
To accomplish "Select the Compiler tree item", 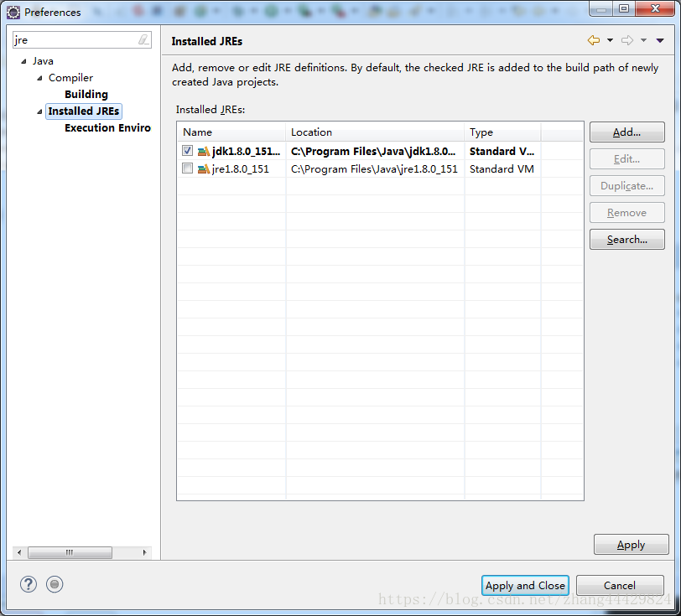I will pos(70,78).
